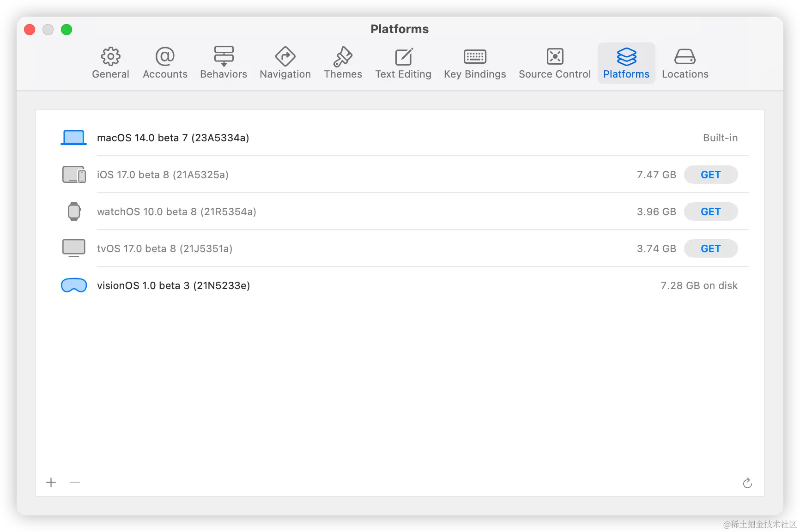800x532 pixels.
Task: Click the 3.96 GB size value
Action: tap(656, 212)
